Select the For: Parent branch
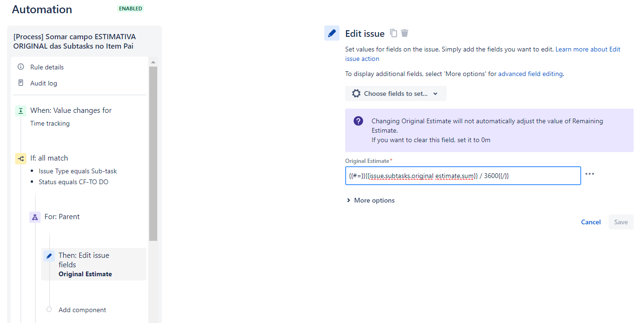Image resolution: width=644 pixels, height=323 pixels. coord(62,217)
